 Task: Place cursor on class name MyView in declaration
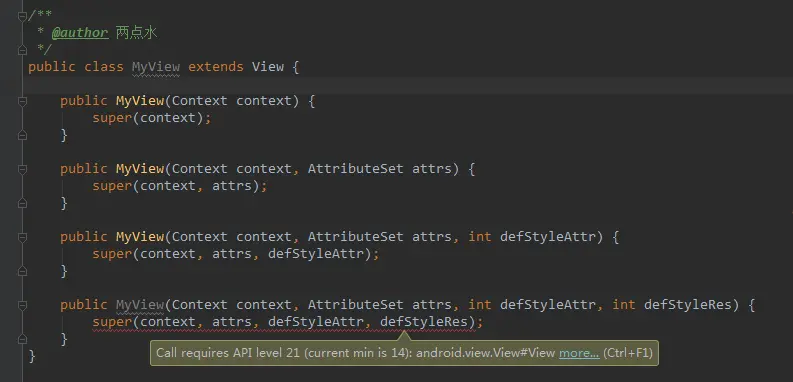coord(156,67)
